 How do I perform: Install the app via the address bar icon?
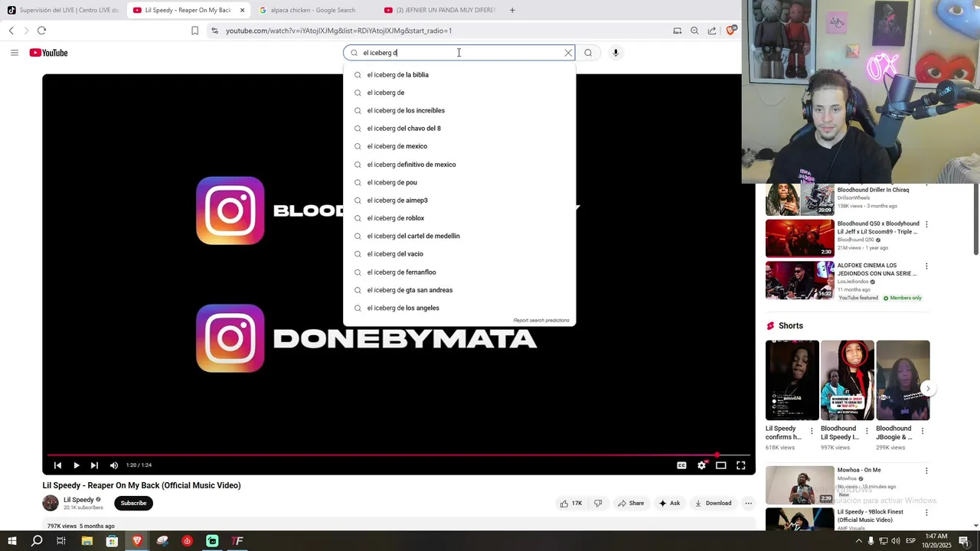677,31
